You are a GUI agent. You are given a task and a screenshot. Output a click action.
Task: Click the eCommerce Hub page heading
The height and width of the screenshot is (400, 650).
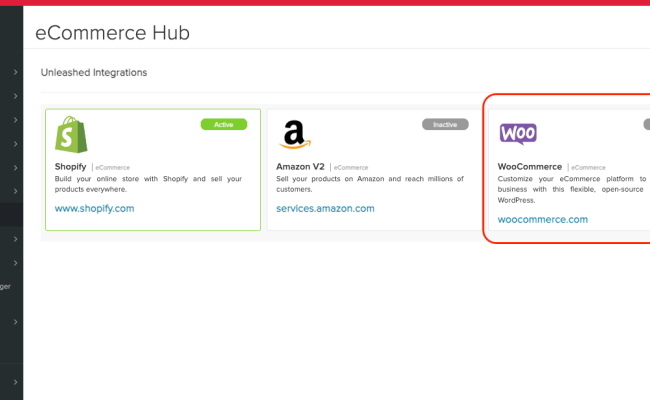[112, 33]
